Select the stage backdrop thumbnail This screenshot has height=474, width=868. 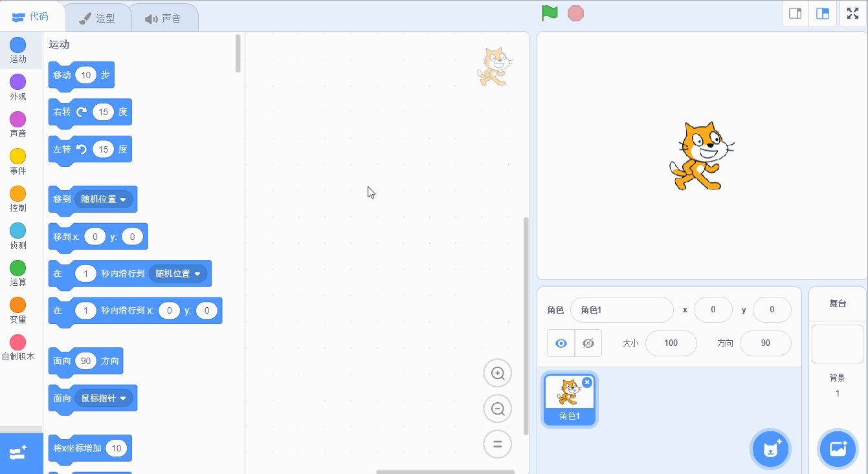(838, 344)
